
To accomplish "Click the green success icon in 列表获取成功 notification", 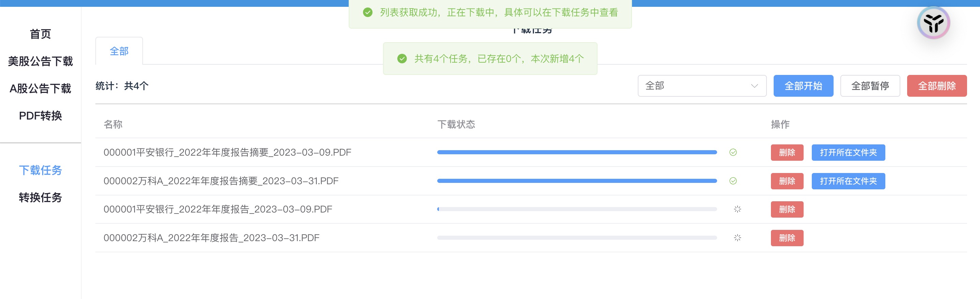I will [x=367, y=13].
